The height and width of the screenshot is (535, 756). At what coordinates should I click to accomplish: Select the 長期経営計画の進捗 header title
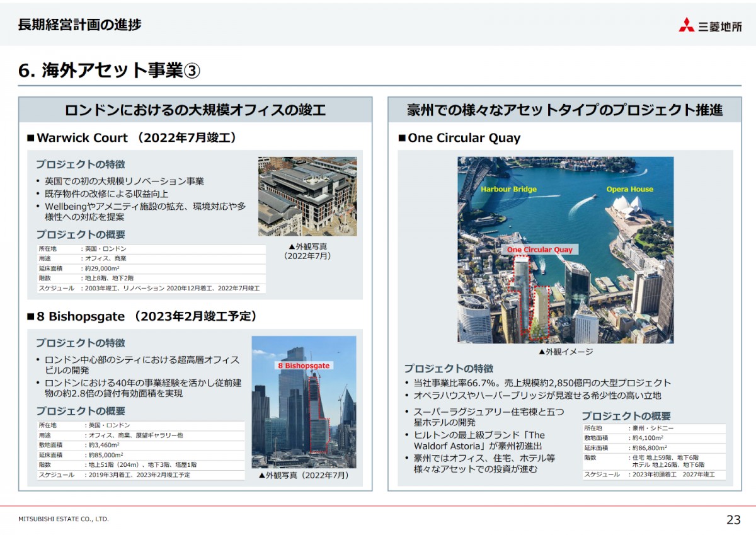point(79,25)
